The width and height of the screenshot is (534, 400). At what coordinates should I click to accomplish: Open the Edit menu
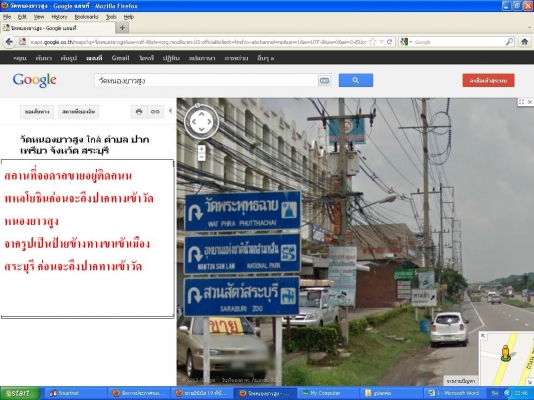pyautogui.click(x=22, y=17)
